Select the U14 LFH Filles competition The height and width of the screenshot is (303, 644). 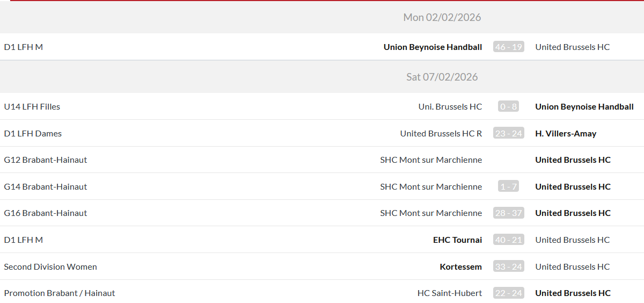pyautogui.click(x=32, y=106)
